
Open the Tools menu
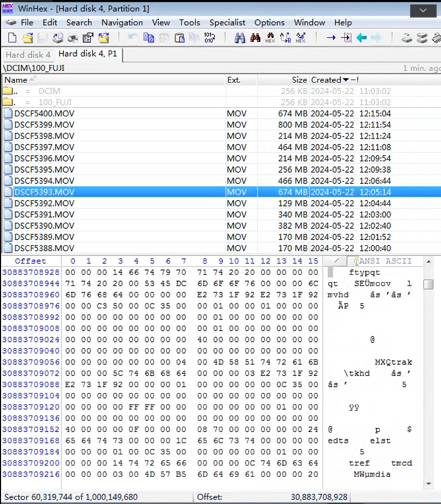[190, 22]
